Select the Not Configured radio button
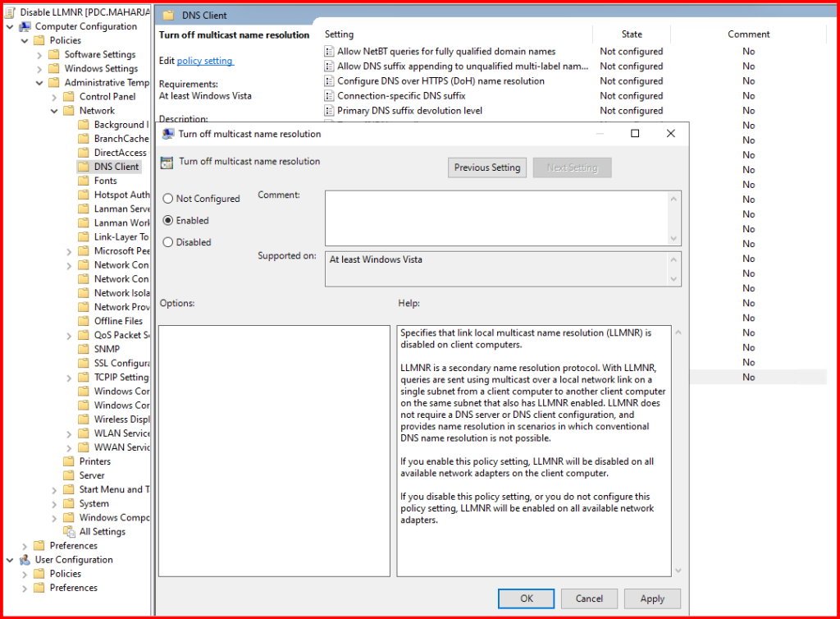Viewport: 840px width, 619px height. [168, 199]
